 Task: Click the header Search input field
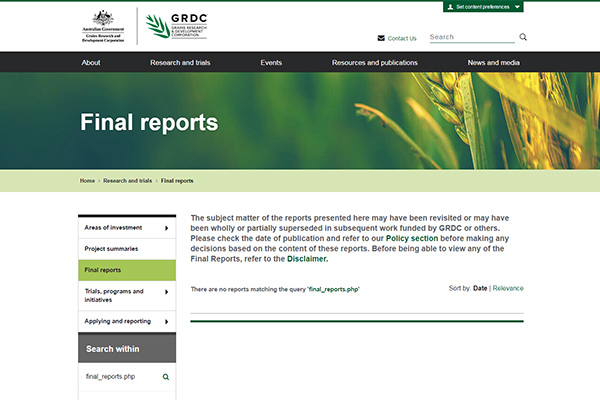472,37
